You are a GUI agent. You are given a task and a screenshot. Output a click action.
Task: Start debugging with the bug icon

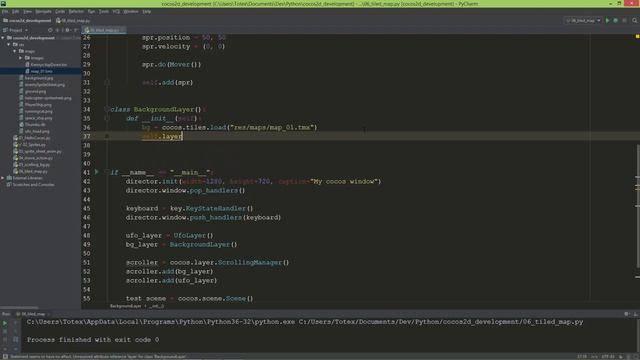tap(616, 20)
